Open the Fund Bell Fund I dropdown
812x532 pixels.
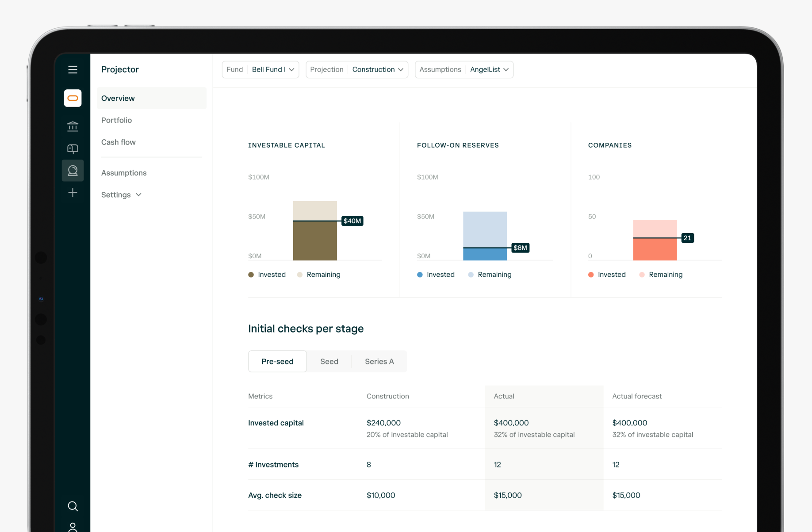tap(260, 69)
